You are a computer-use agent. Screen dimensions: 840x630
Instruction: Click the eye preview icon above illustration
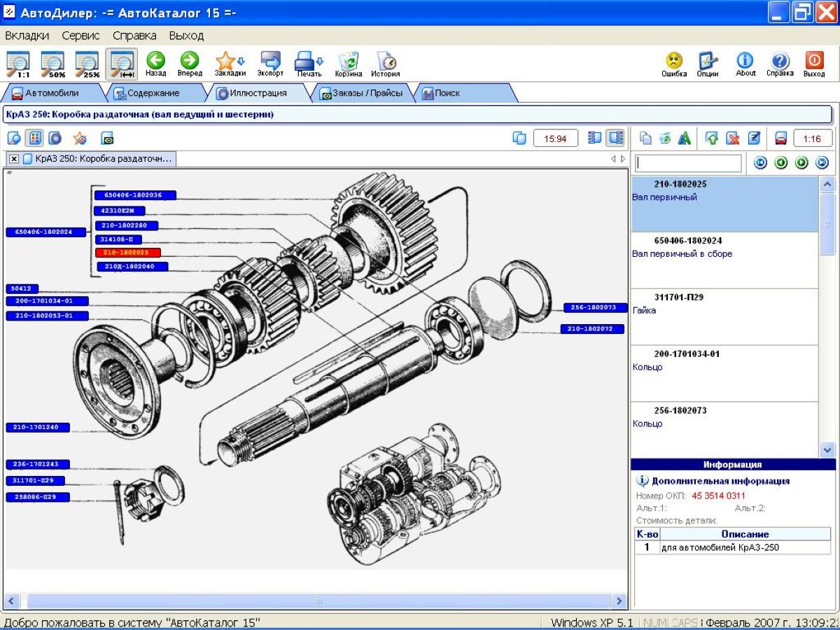point(108,138)
